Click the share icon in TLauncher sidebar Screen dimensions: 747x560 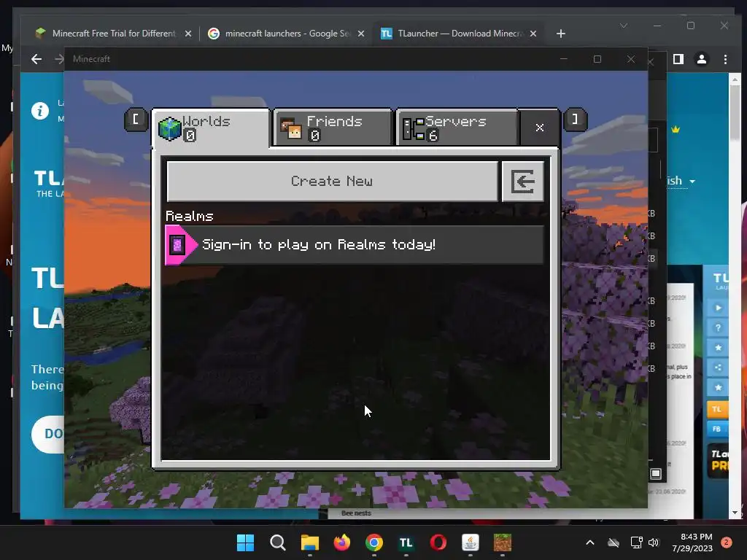pos(718,367)
